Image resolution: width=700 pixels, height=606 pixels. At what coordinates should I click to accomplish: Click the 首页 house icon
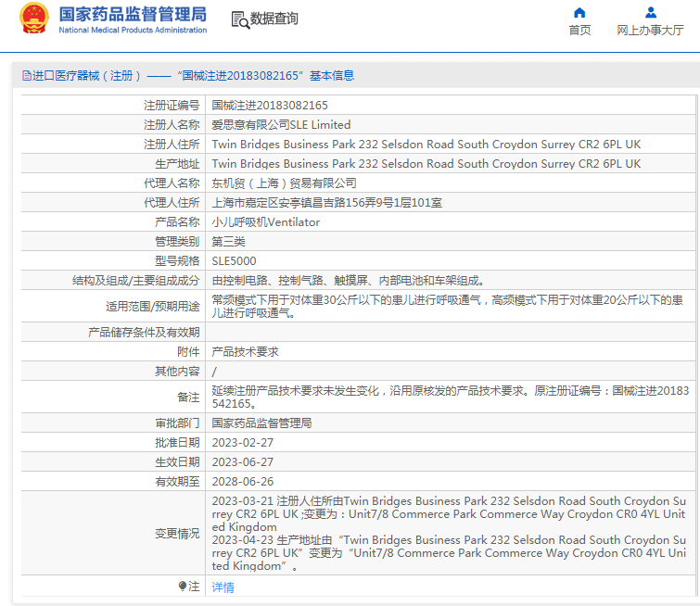579,13
